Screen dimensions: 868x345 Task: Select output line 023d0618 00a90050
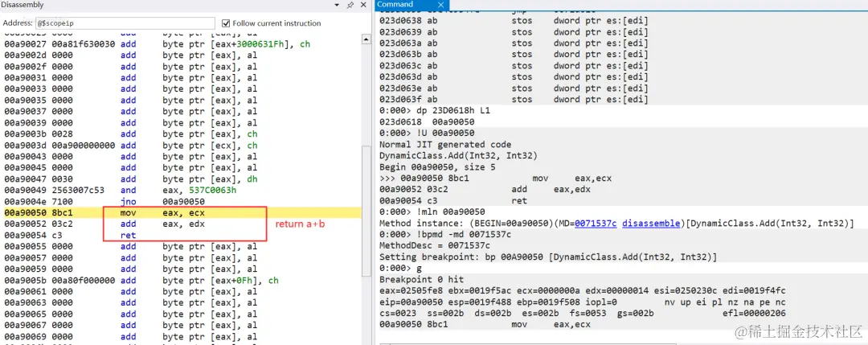click(x=427, y=121)
